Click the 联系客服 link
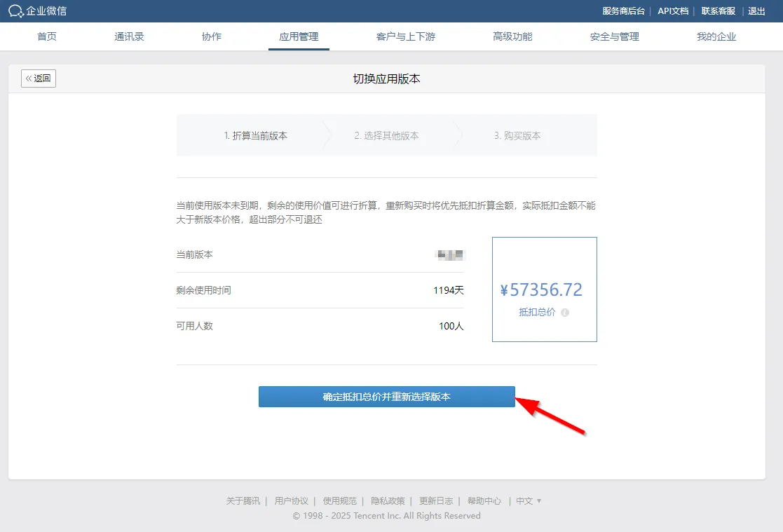783x532 pixels. [x=719, y=11]
